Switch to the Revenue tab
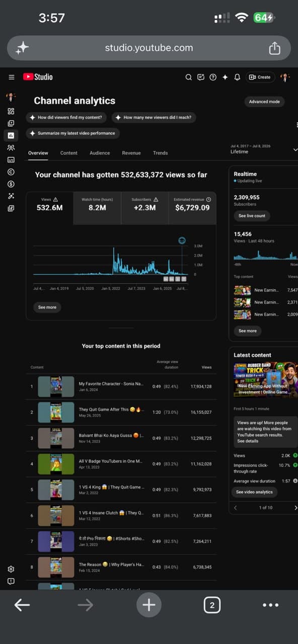This screenshot has height=644, width=298. tap(131, 153)
